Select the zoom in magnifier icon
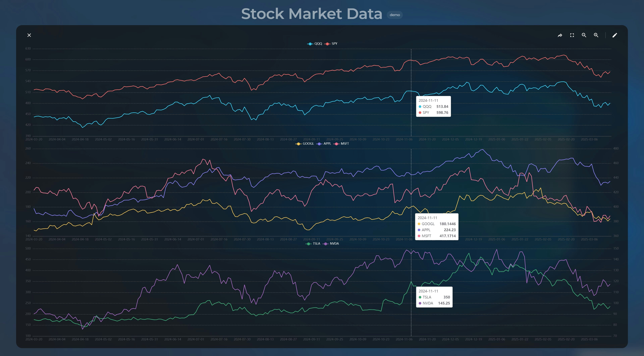The width and height of the screenshot is (644, 356). [596, 35]
